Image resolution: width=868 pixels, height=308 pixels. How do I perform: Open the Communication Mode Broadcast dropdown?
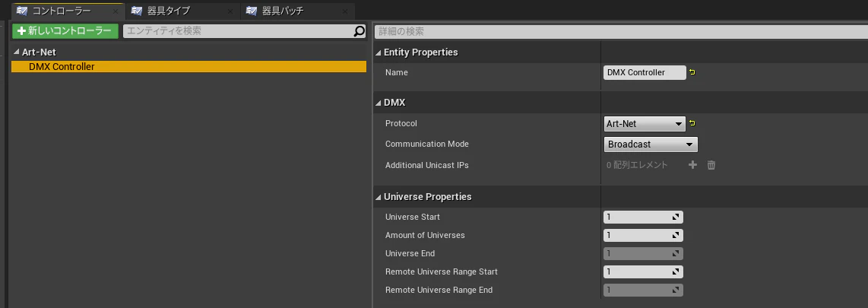[x=651, y=144]
